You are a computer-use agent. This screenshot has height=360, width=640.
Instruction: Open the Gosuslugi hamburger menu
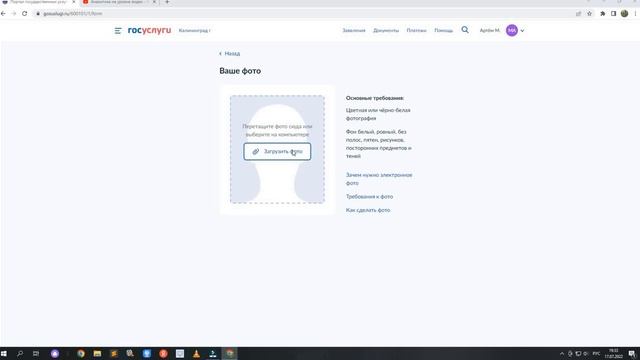(118, 31)
